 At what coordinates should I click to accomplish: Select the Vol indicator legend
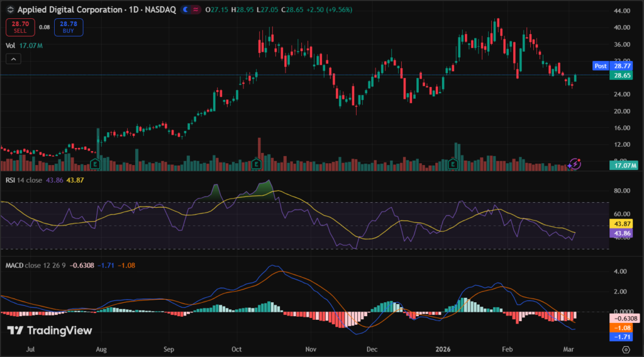click(10, 45)
